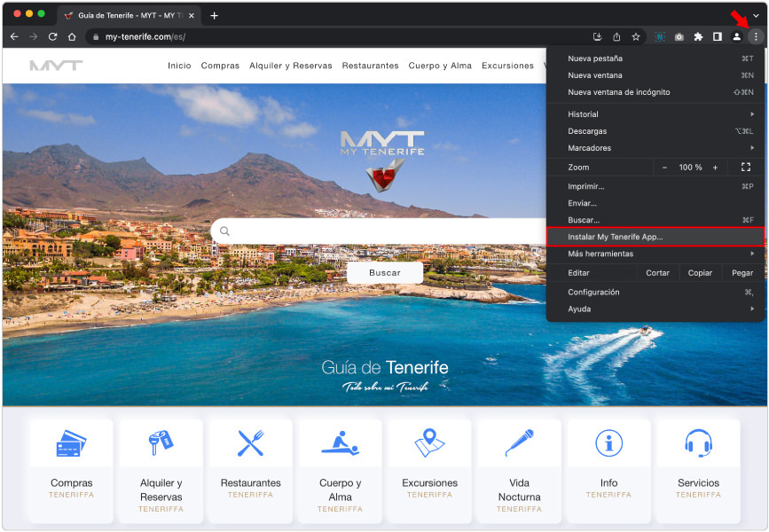Expand the Marcadores submenu
This screenshot has width=769, height=532.
point(655,148)
